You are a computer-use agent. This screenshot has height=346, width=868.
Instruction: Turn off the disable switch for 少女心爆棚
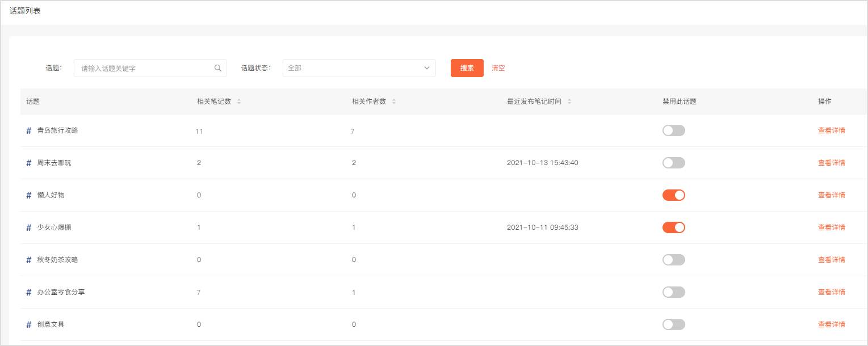[673, 227]
